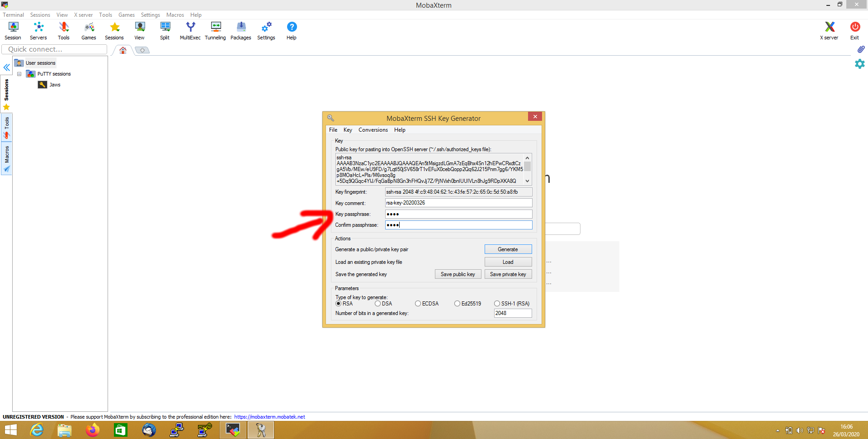This screenshot has height=439, width=868.
Task: Open Internet Explorer from taskbar
Action: coord(37,430)
